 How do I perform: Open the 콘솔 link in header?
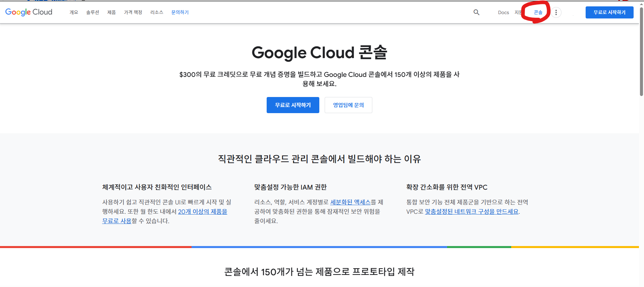tap(538, 12)
